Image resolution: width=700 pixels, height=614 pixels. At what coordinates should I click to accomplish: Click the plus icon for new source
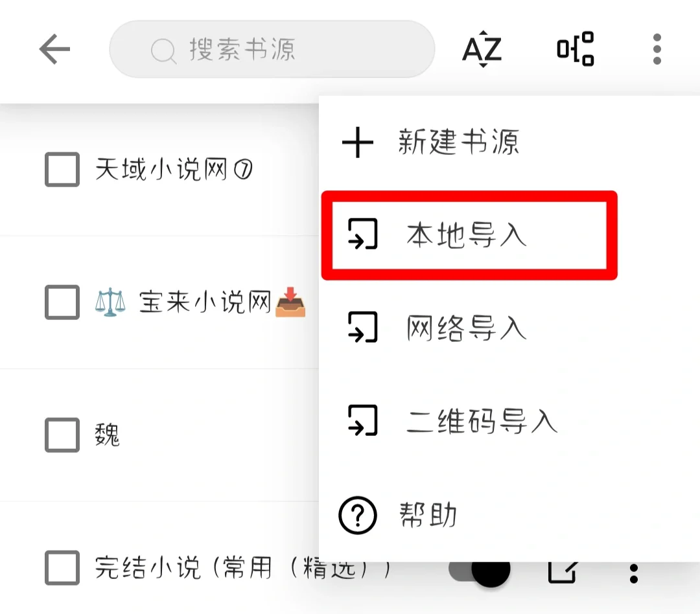click(358, 142)
